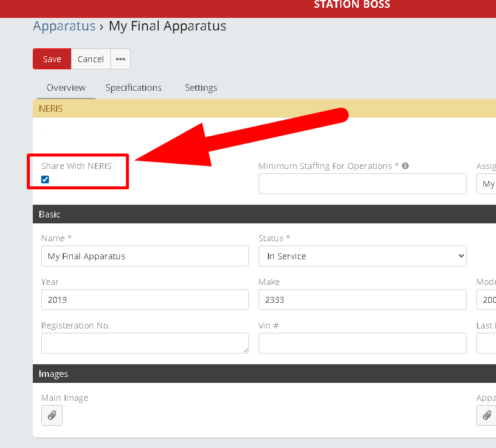Focus the Registeration No. text area

click(x=144, y=343)
